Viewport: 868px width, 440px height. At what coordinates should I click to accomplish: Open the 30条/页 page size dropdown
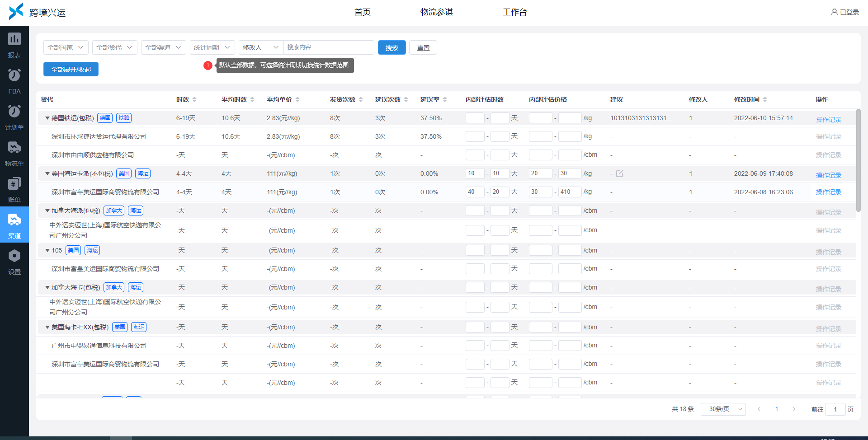723,409
